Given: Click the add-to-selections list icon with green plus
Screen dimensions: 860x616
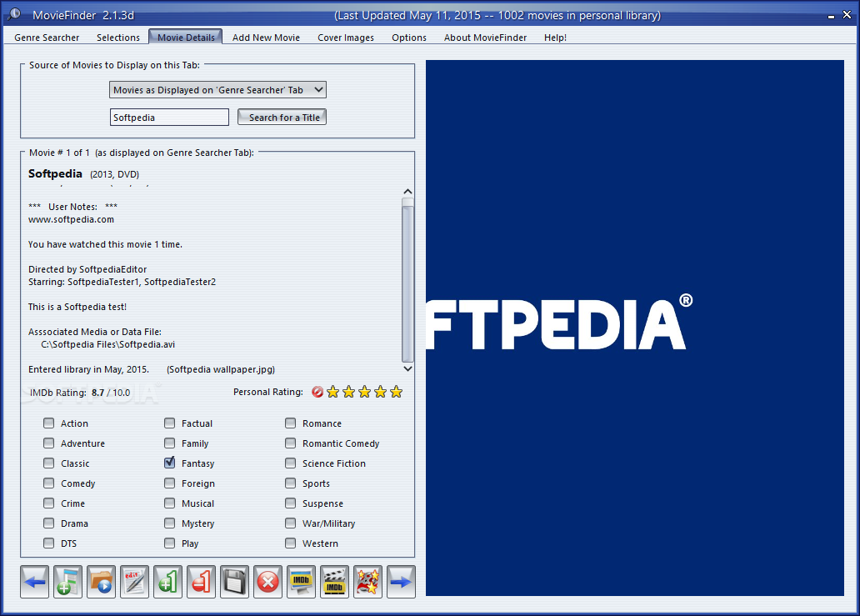Looking at the screenshot, I should pos(68,582).
